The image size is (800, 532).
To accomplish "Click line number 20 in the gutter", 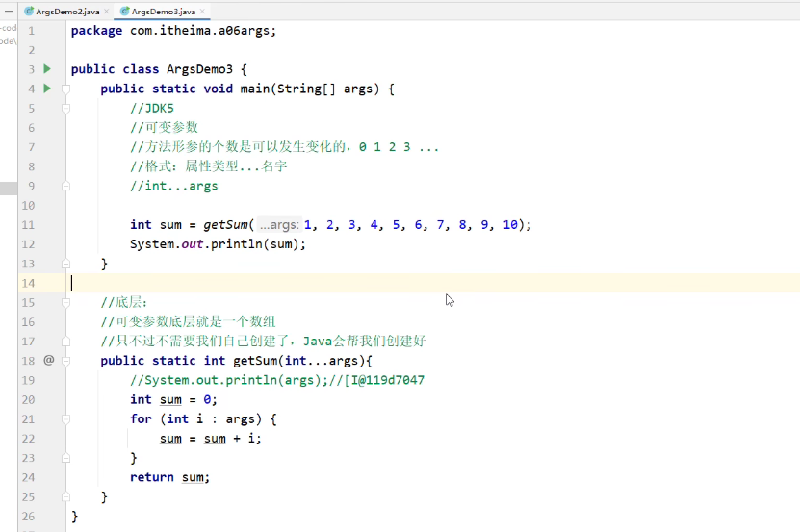I will click(x=28, y=400).
